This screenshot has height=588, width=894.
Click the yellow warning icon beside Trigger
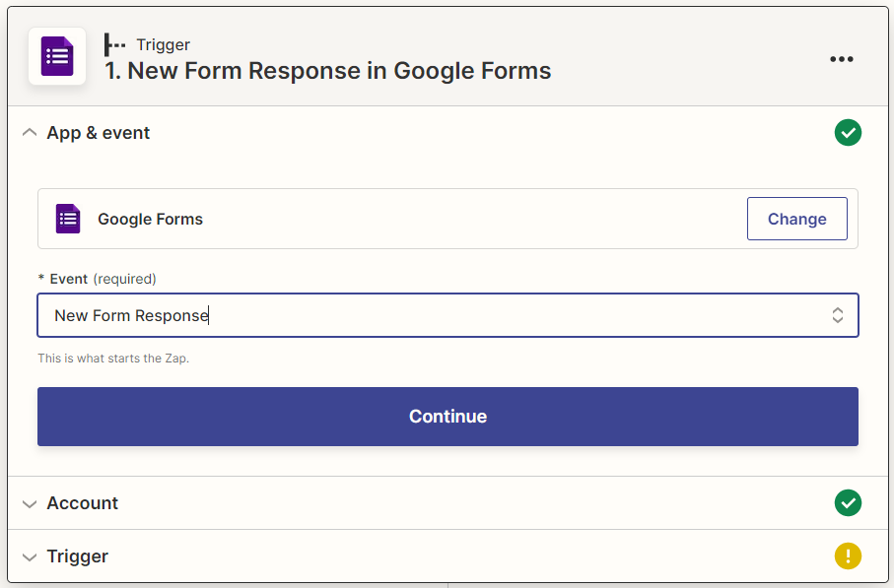point(848,556)
